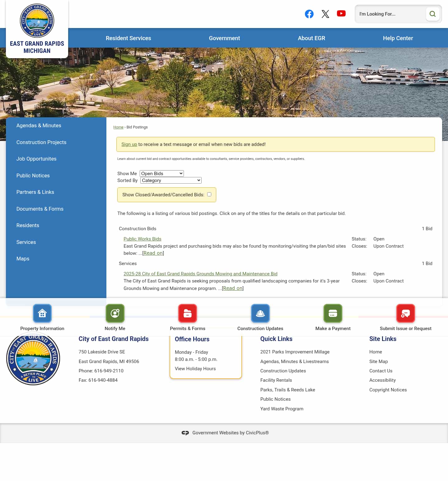The height and width of the screenshot is (481, 448).
Task: Open the Facility Rentals link
Action: [x=276, y=380]
